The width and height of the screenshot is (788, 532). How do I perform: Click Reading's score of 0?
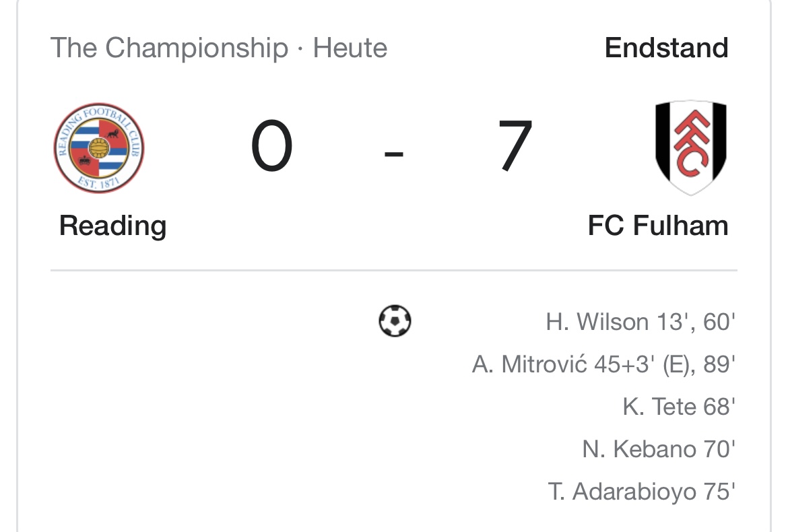pos(271,147)
